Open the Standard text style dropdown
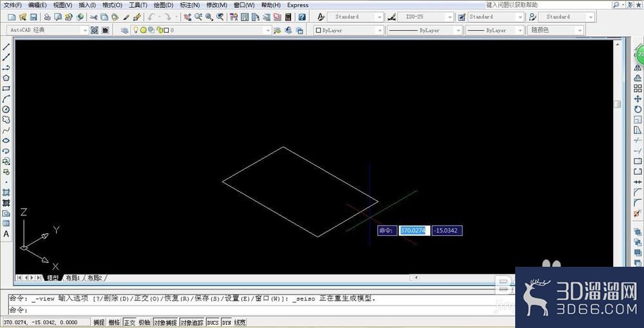Screen dimensions: 644x328 355,17
